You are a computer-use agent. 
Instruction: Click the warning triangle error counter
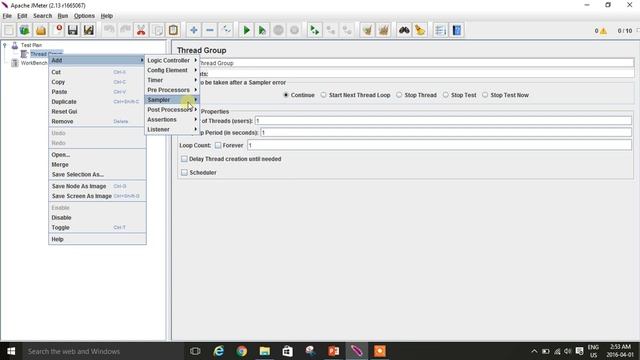tap(603, 31)
